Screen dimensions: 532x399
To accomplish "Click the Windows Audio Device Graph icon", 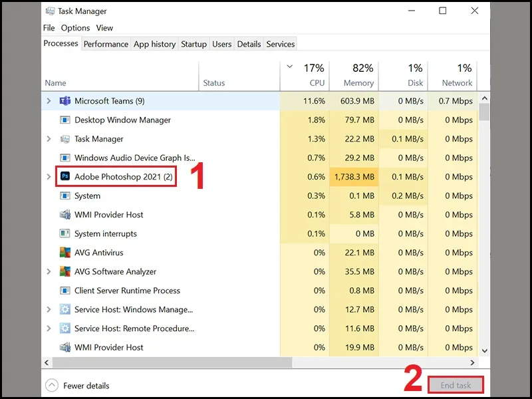I will 65,158.
